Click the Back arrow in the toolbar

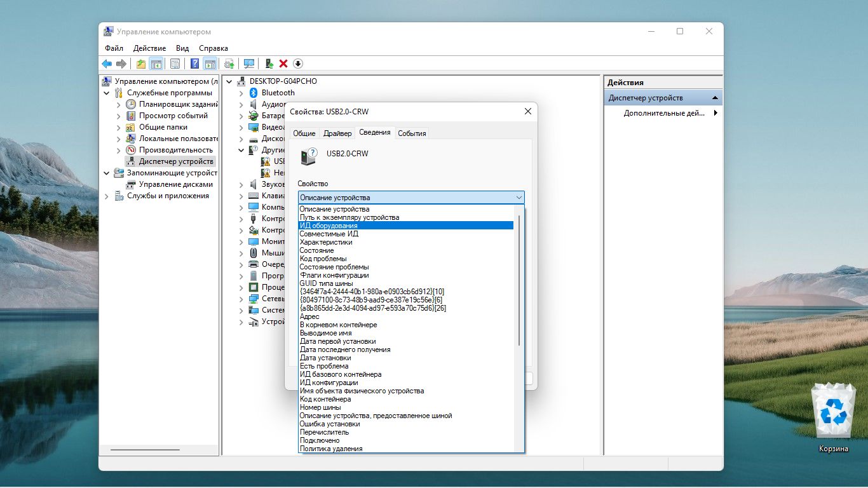[x=107, y=64]
